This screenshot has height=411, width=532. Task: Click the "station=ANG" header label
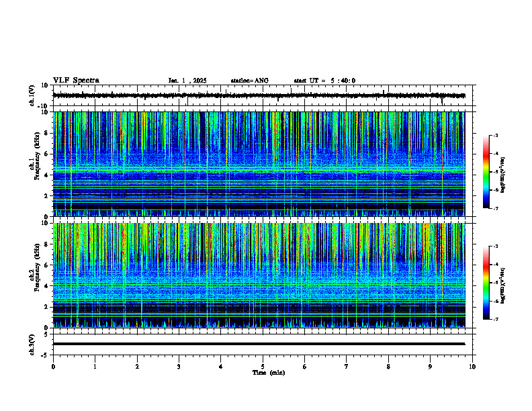tap(249, 81)
